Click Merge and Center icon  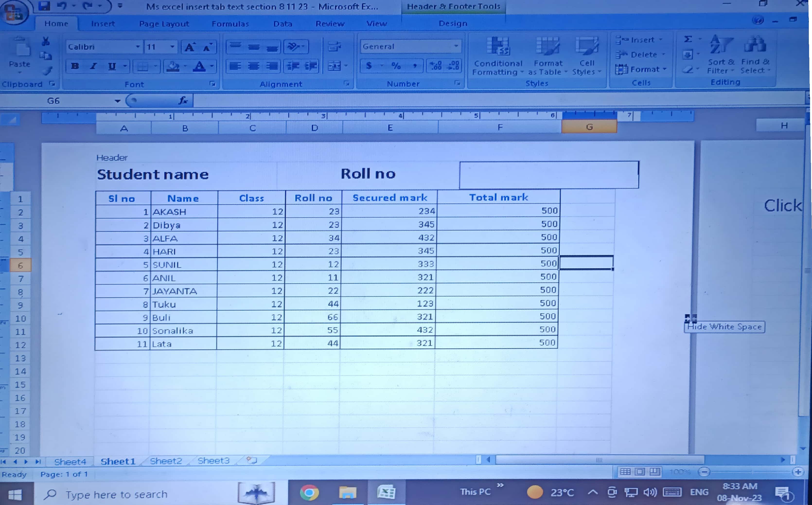pyautogui.click(x=334, y=66)
